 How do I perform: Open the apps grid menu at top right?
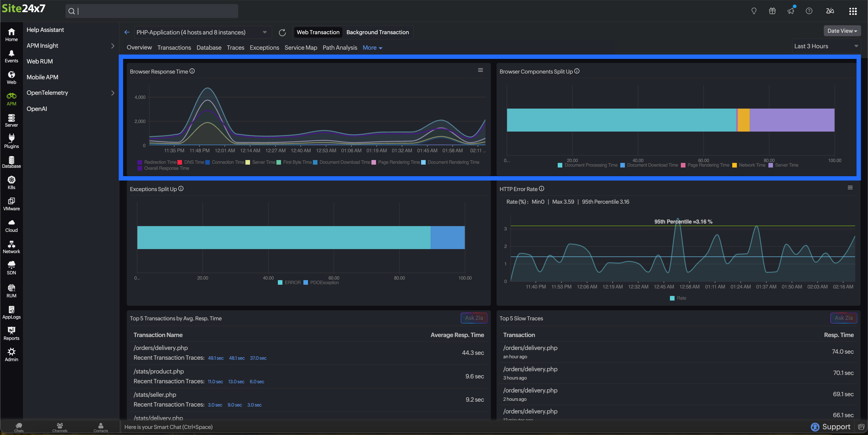point(853,11)
